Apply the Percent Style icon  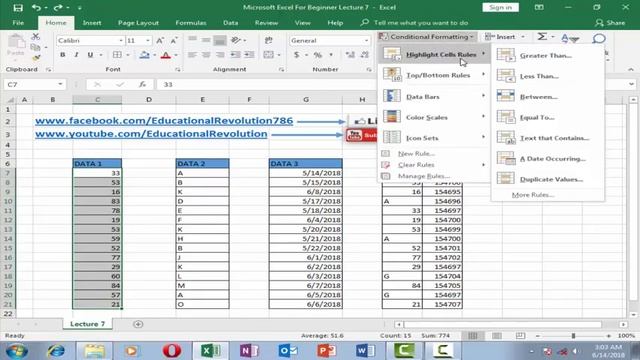pos(318,55)
